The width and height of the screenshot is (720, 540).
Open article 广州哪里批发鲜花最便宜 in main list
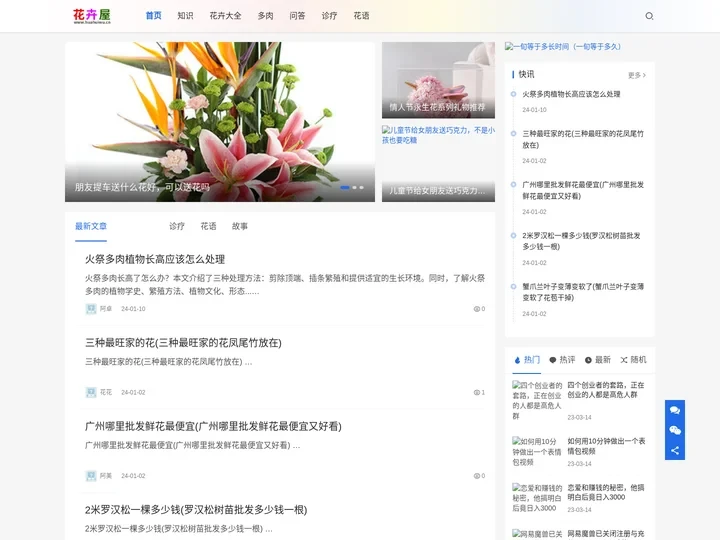[x=214, y=426]
